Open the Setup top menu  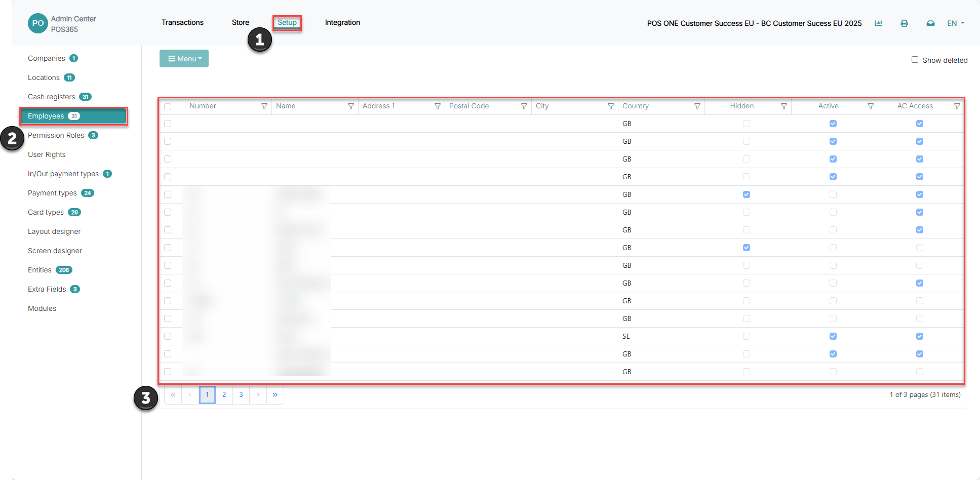click(x=287, y=22)
